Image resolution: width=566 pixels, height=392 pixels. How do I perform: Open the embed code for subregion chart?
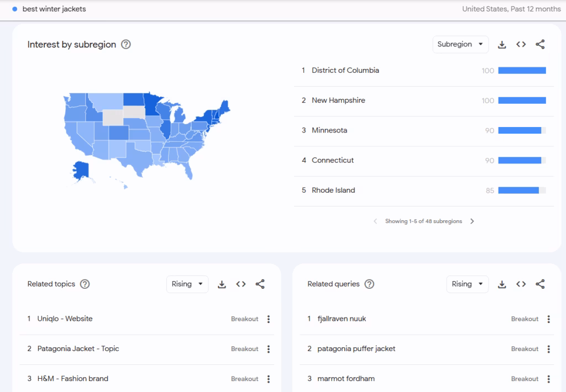click(521, 44)
